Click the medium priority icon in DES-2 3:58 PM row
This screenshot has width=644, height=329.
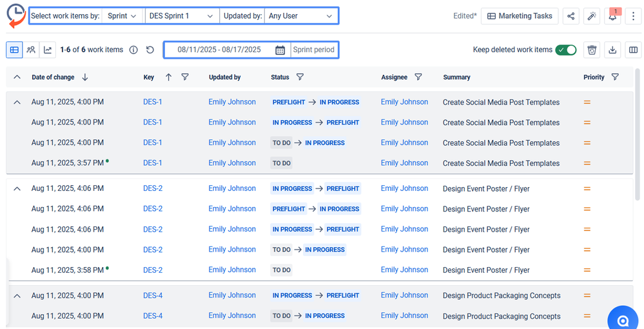tap(587, 270)
